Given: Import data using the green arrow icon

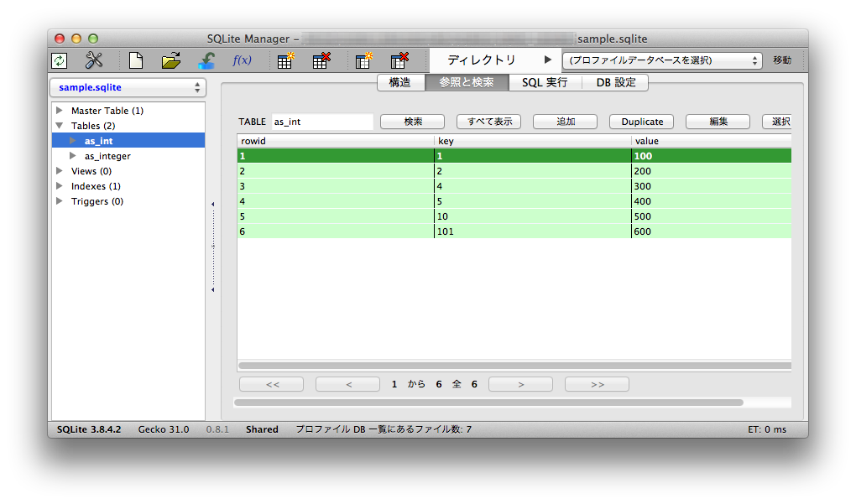Looking at the screenshot, I should (206, 60).
